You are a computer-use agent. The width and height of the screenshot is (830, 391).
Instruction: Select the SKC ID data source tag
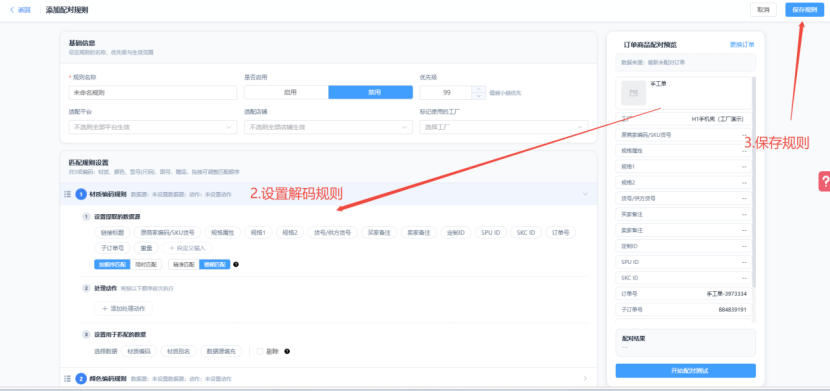526,232
